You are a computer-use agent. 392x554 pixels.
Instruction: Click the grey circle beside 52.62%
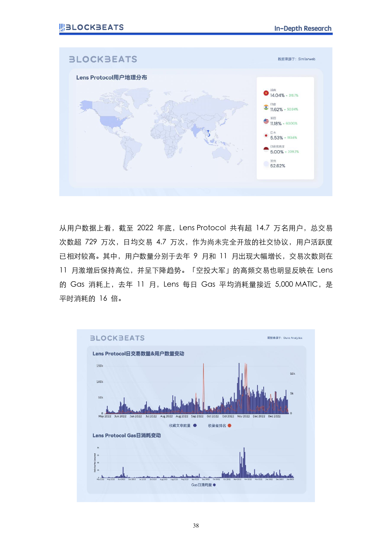[266, 164]
